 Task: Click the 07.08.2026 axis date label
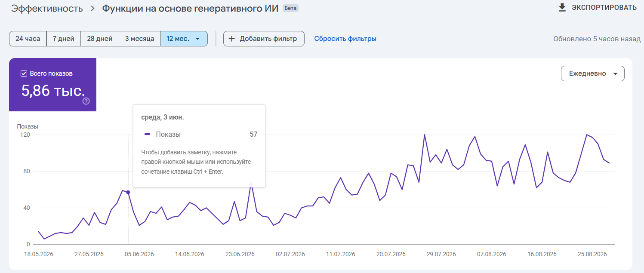pos(491,254)
